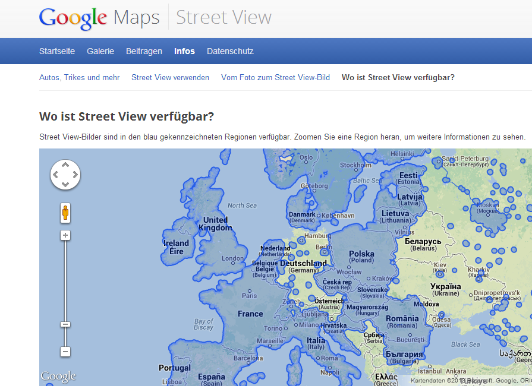Open the Startseite tab

(57, 51)
